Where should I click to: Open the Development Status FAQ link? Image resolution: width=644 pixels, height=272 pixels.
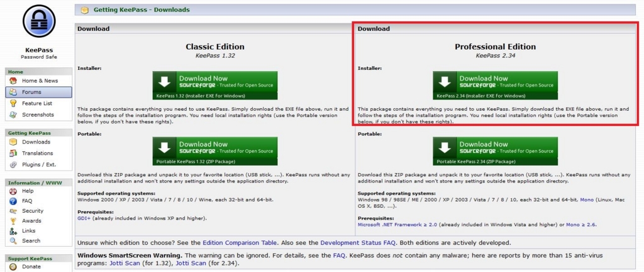357,243
